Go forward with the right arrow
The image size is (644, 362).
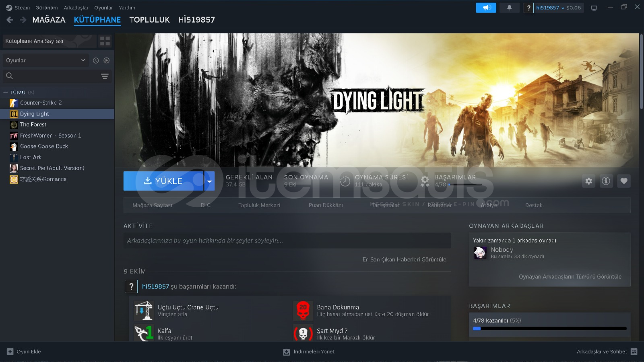pyautogui.click(x=23, y=20)
